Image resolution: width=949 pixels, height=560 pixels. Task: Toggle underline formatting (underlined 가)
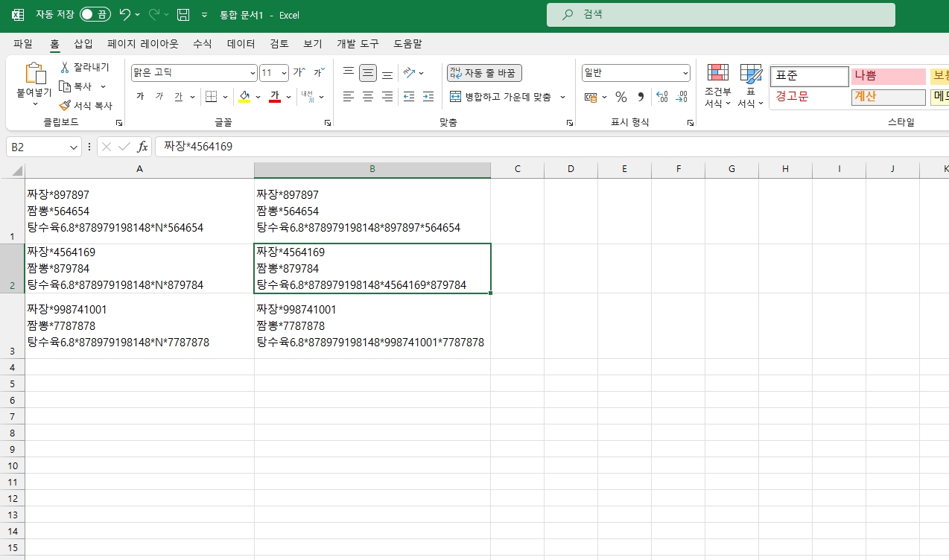click(178, 97)
